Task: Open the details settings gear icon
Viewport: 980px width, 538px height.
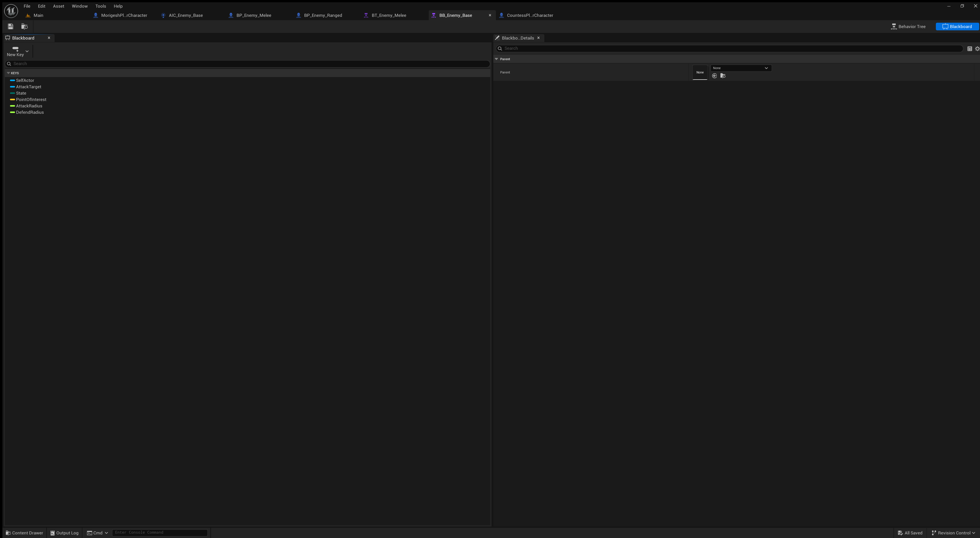Action: coord(977,49)
